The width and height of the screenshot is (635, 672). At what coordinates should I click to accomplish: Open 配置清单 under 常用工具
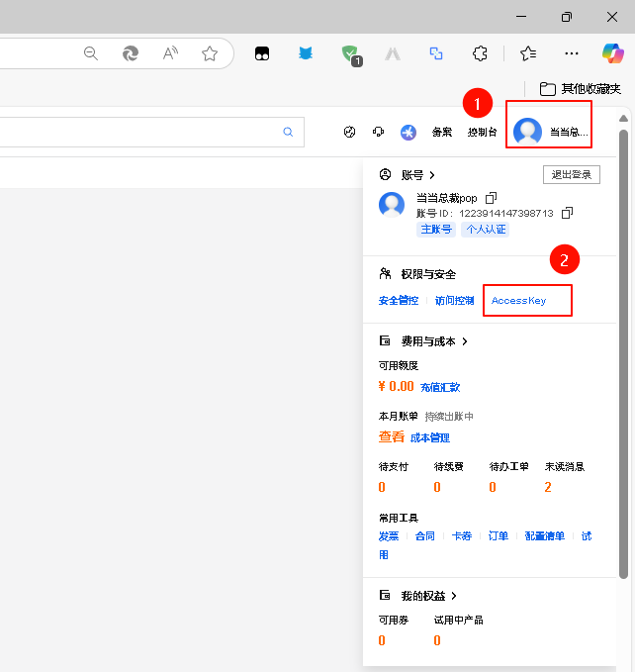[545, 536]
